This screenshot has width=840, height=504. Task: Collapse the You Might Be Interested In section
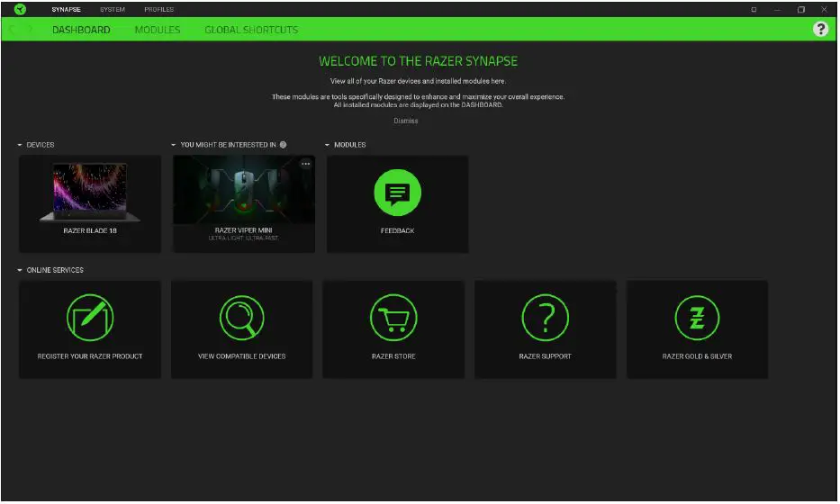(x=174, y=145)
